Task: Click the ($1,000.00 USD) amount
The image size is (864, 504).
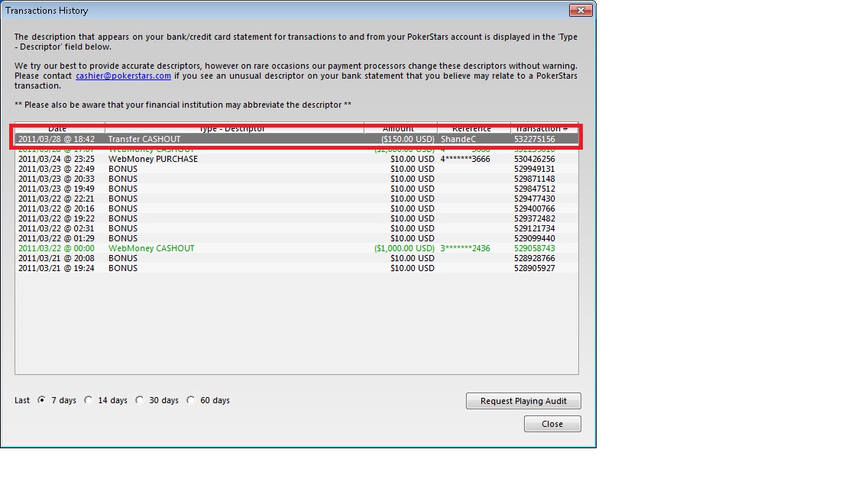Action: (404, 248)
